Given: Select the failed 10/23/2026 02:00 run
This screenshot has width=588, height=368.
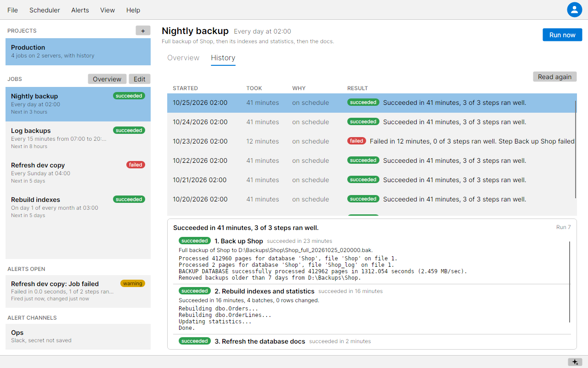Looking at the screenshot, I should click(372, 141).
